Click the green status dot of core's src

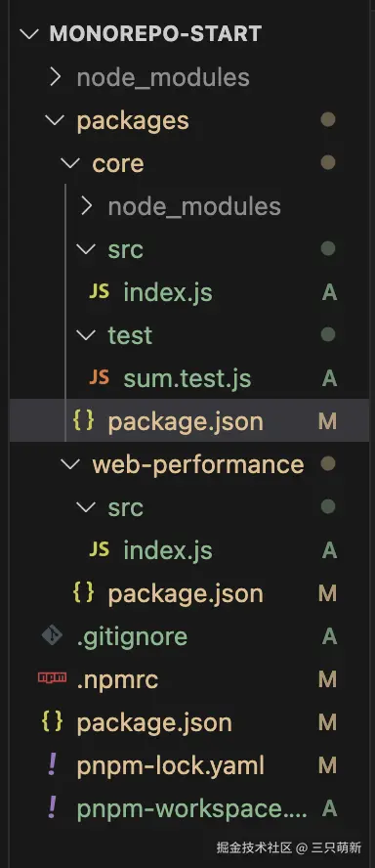328,248
